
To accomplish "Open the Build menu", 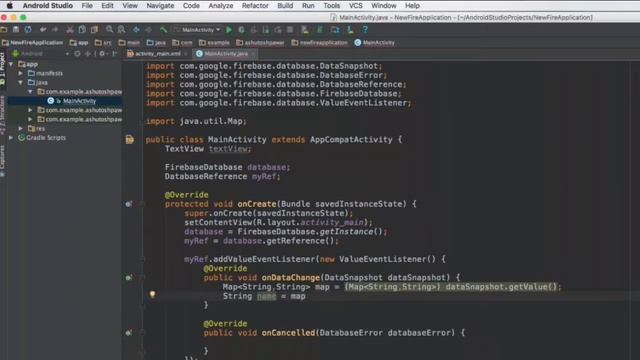I will (x=285, y=6).
